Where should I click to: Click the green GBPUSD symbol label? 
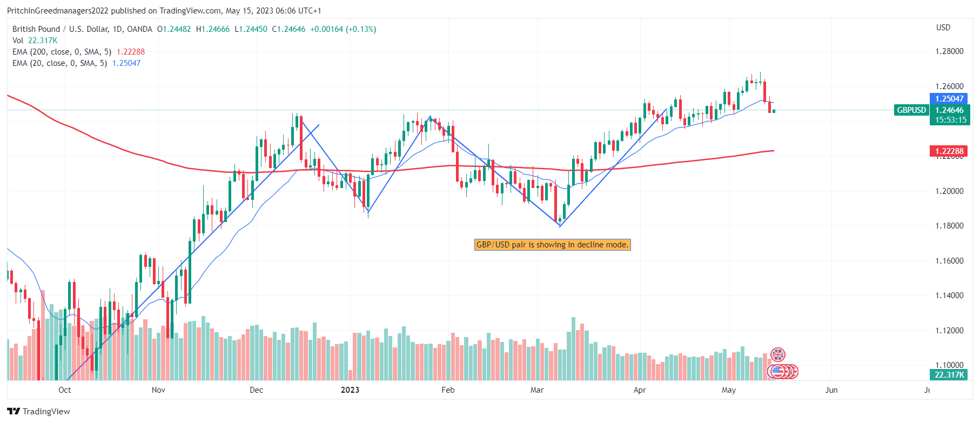(x=911, y=110)
